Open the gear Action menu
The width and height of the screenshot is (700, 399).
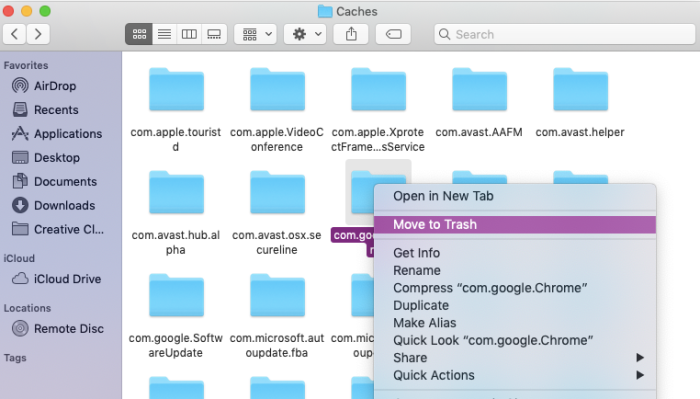306,34
